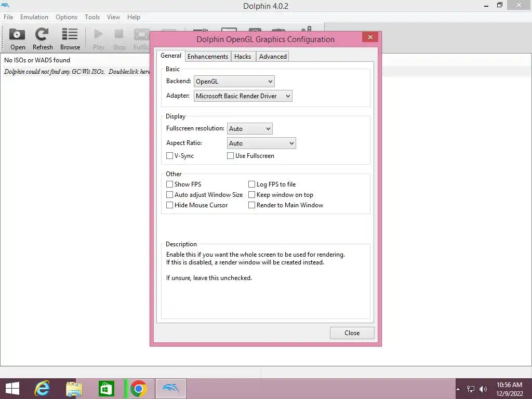Open the Fullscreen resolution dropdown
Viewport: 532px width, 399px height.
click(250, 129)
